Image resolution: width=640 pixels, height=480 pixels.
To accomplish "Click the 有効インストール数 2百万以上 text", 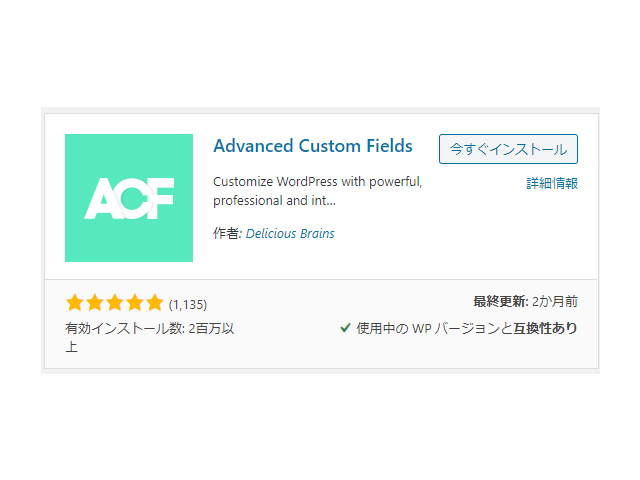I will click(149, 338).
